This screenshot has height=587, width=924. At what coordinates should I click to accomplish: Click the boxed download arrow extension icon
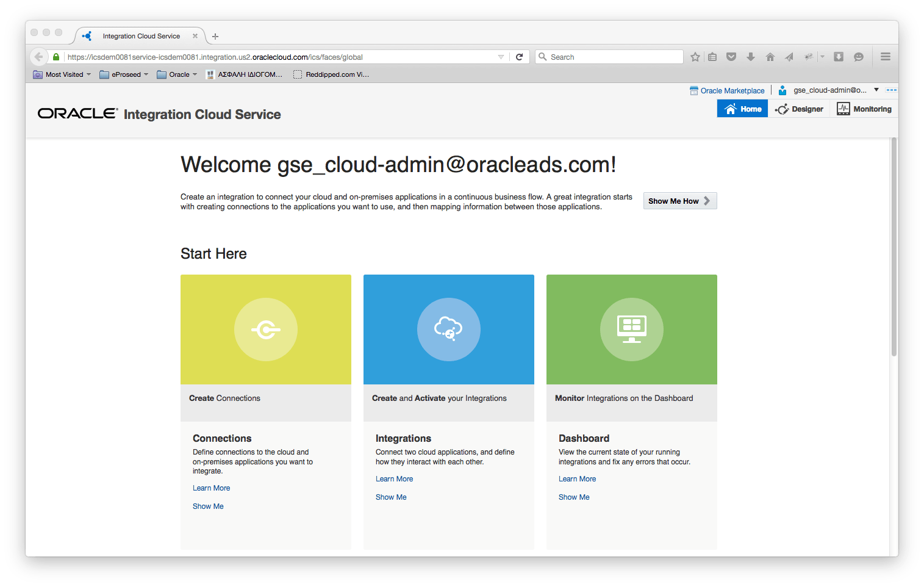point(839,57)
